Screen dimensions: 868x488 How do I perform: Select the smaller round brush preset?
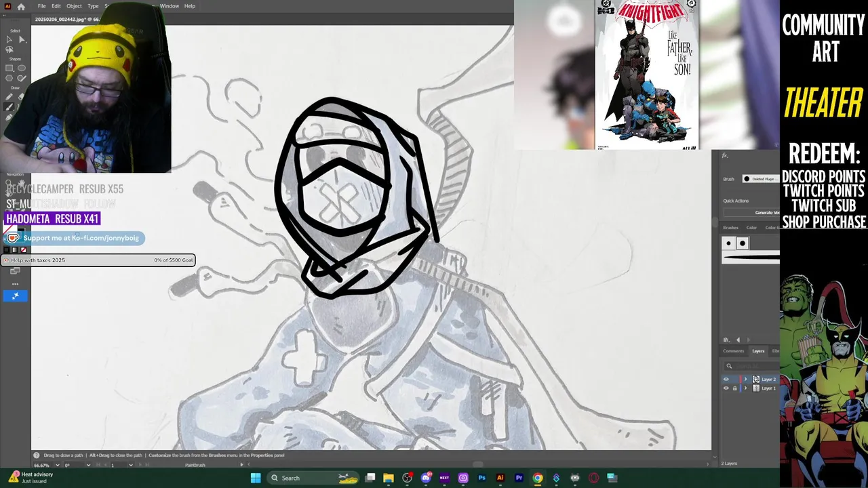(729, 243)
